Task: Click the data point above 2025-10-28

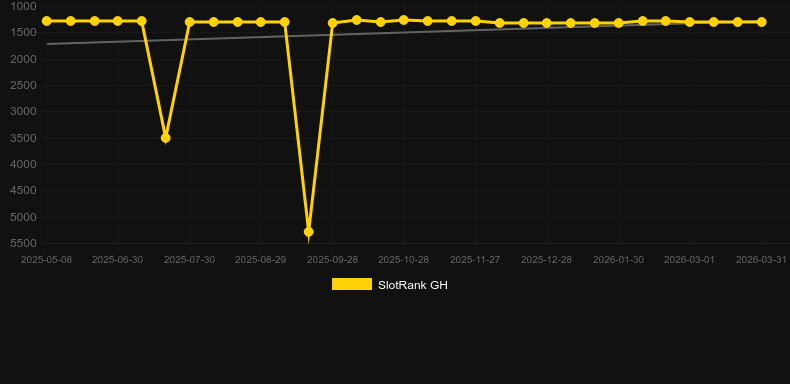Action: (404, 20)
